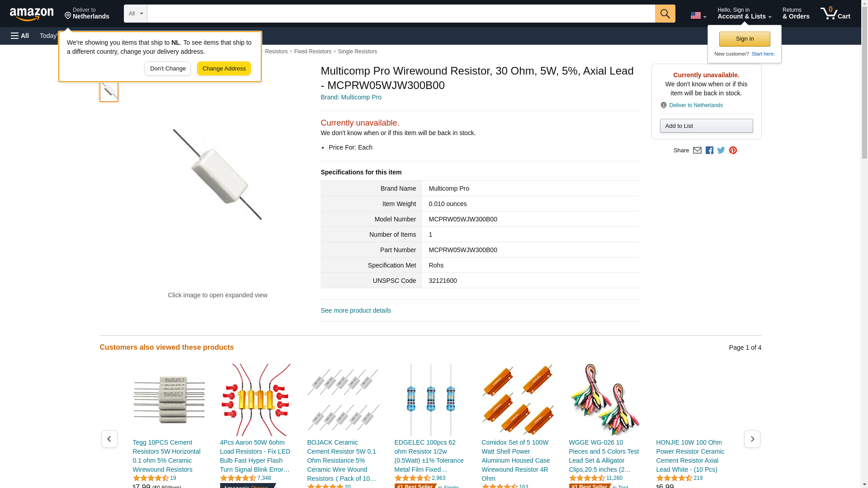The image size is (868, 488).
Task: Go to next carousel page arrow
Action: [x=752, y=439]
